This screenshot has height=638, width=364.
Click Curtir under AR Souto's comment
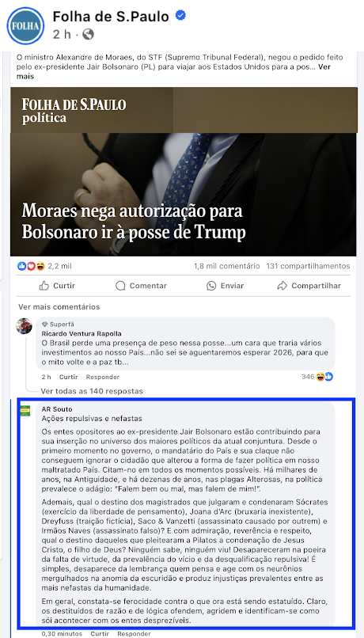(100, 634)
